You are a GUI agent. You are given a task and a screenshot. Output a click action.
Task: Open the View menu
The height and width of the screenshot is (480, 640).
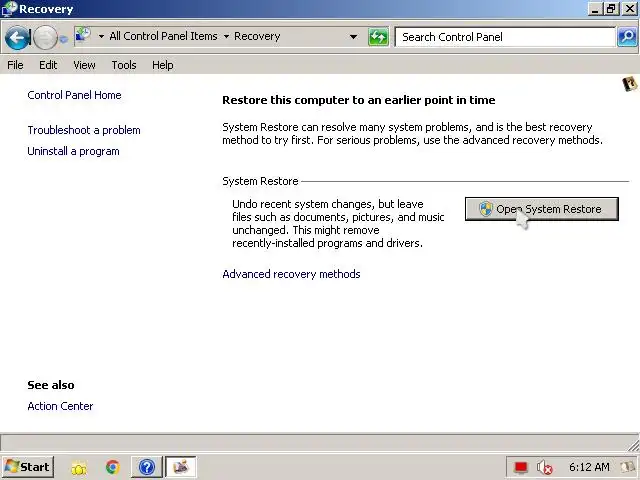(84, 65)
